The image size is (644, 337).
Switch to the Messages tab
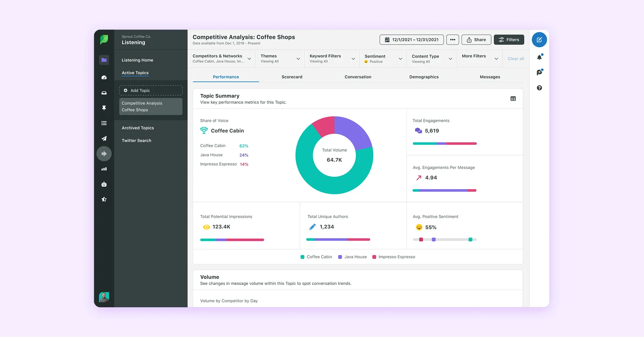490,77
